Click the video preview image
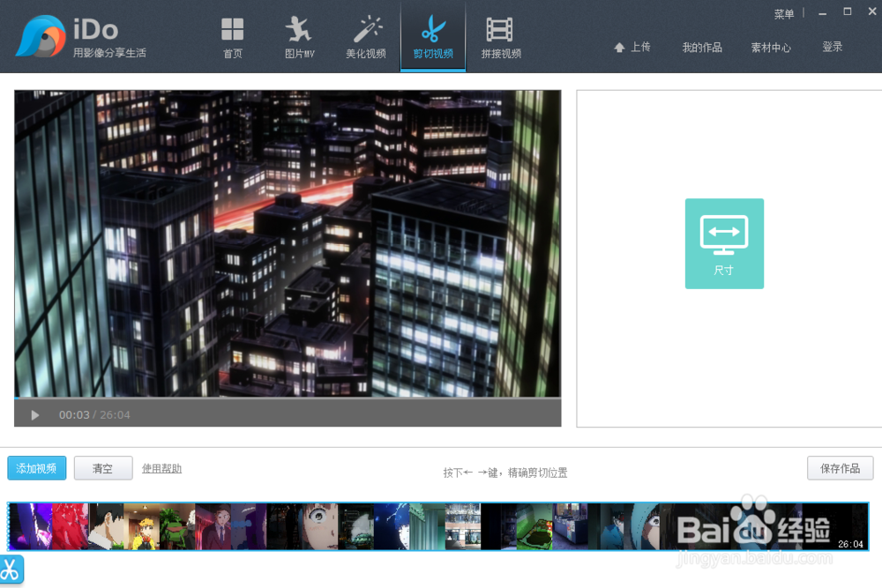This screenshot has height=588, width=882. pos(288,243)
